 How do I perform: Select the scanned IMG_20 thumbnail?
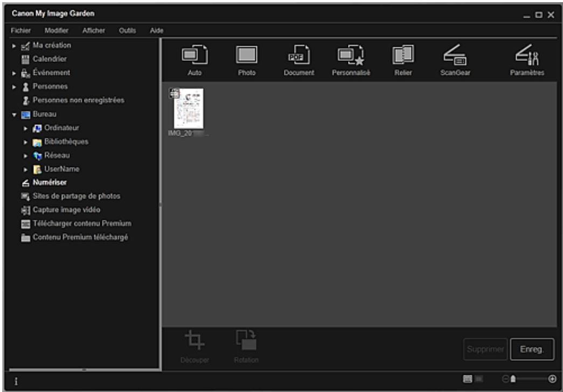pyautogui.click(x=188, y=109)
